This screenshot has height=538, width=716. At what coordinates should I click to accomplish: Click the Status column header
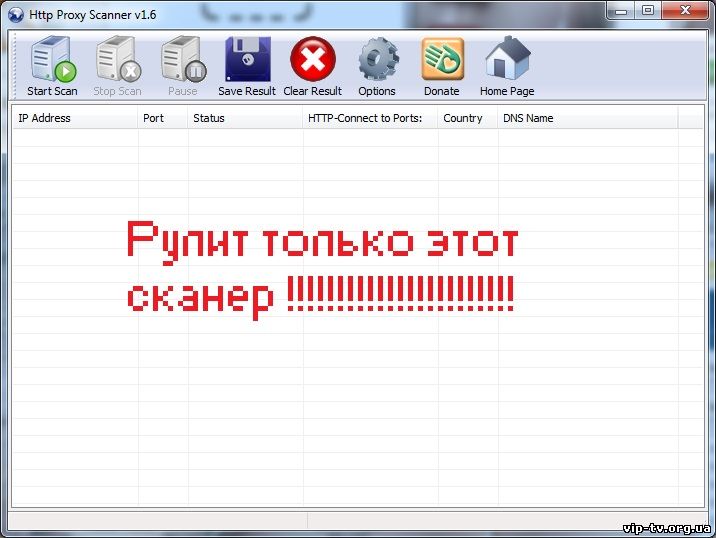tap(245, 118)
